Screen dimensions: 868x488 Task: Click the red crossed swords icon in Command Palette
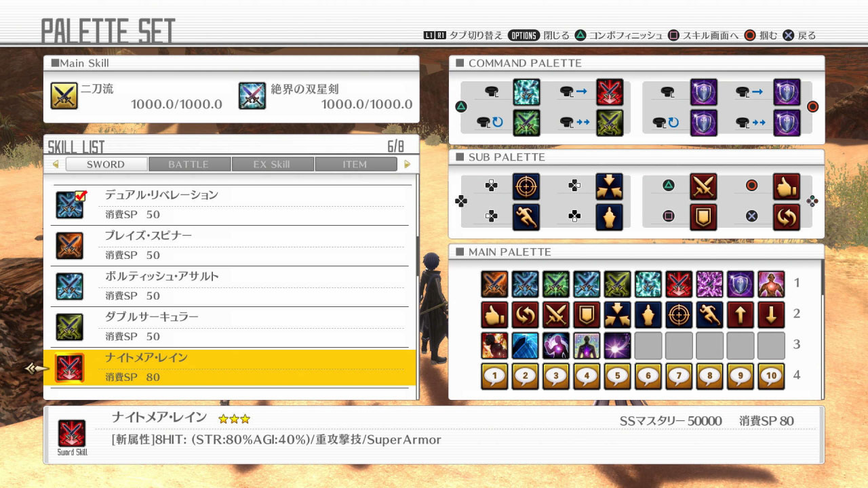point(609,92)
